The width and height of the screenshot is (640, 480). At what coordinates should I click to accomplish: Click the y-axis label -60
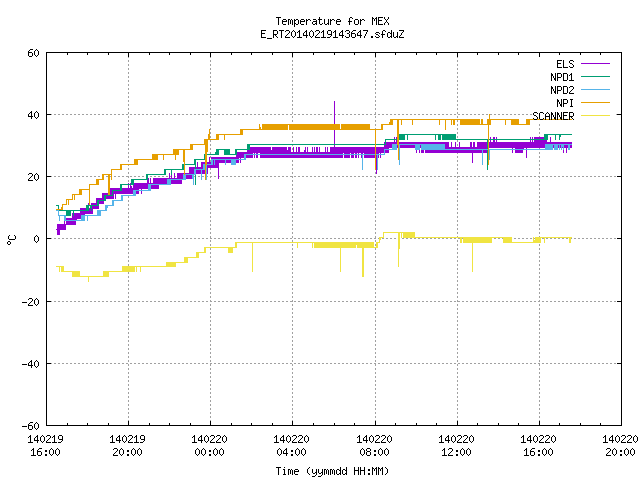(31, 426)
